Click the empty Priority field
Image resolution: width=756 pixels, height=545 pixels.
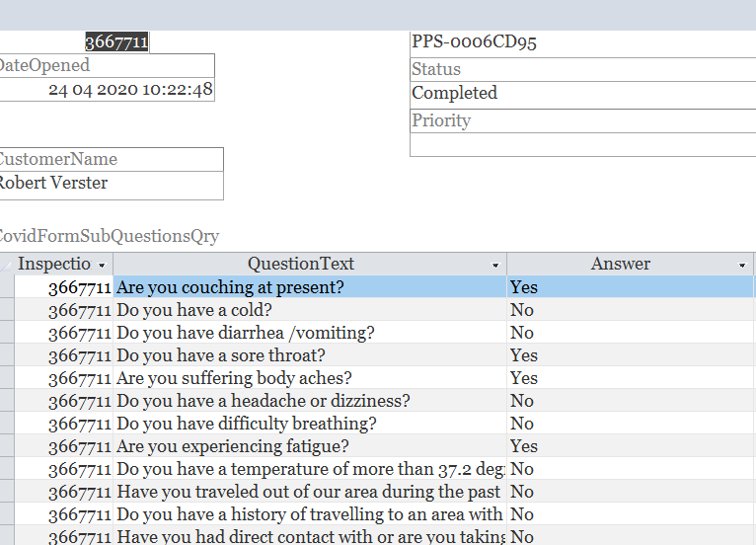click(x=582, y=145)
